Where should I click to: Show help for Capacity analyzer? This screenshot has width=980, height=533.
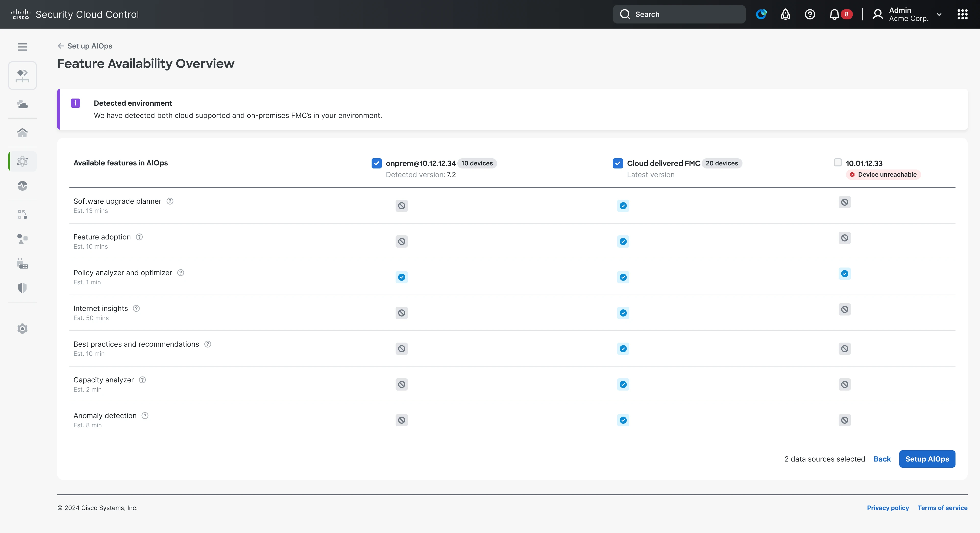(x=142, y=380)
